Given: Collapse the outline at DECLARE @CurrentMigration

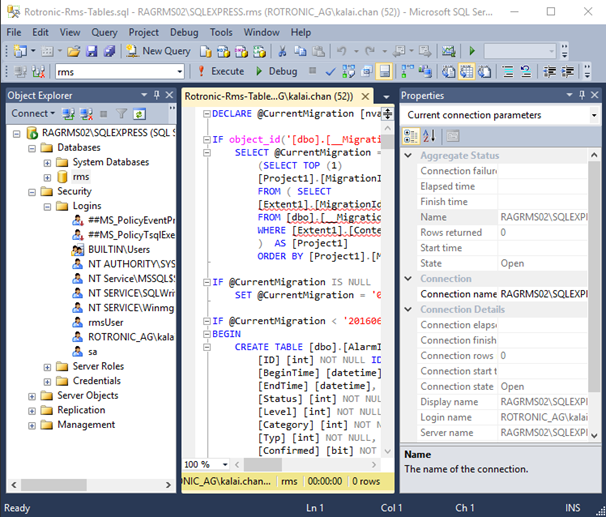Looking at the screenshot, I should (x=207, y=114).
